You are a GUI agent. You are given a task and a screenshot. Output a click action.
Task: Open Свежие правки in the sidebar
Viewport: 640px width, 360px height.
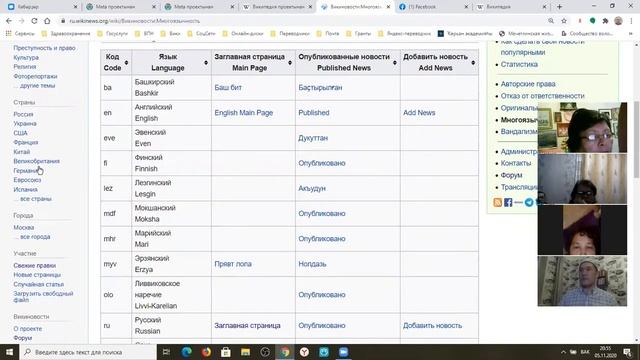[x=35, y=265]
